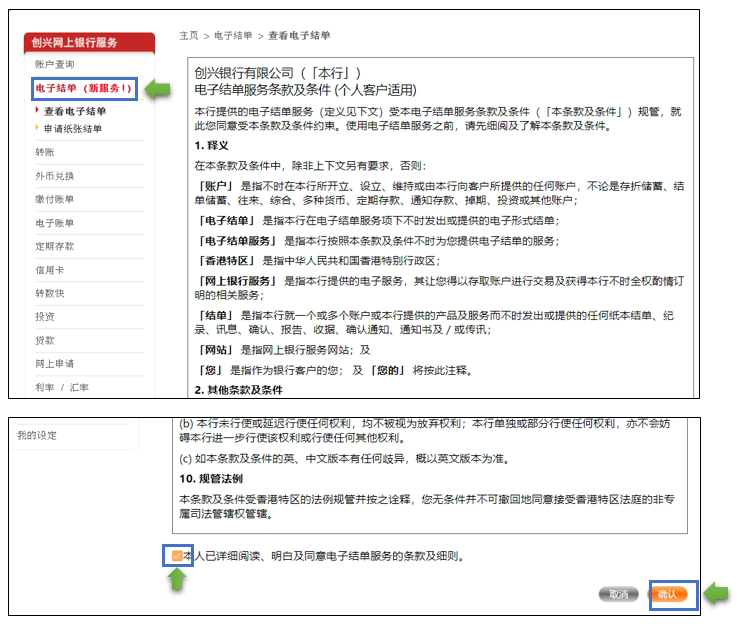The image size is (746, 633).
Task: Open the 缴付账单 sidebar item
Action: 54,199
